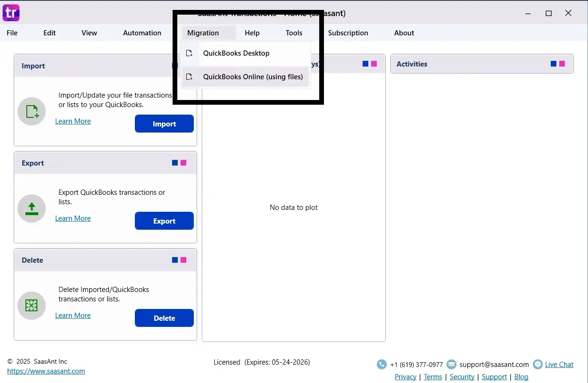
Task: Open the Live Chat link
Action: pos(559,365)
